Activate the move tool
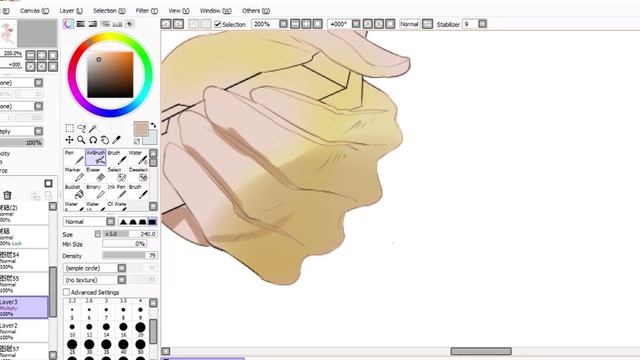The image size is (640, 360). pyautogui.click(x=70, y=140)
